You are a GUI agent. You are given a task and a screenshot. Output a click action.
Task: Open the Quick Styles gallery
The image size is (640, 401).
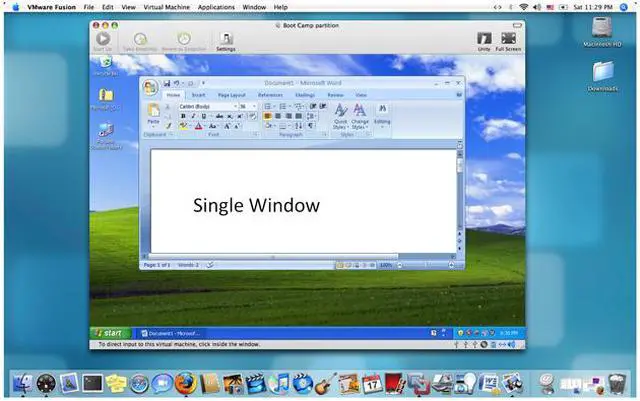pos(340,116)
